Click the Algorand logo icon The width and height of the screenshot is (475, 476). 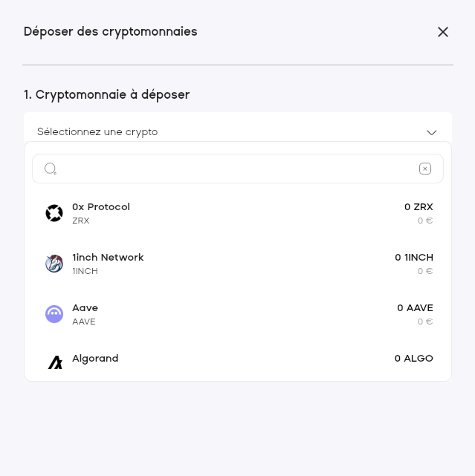55,362
